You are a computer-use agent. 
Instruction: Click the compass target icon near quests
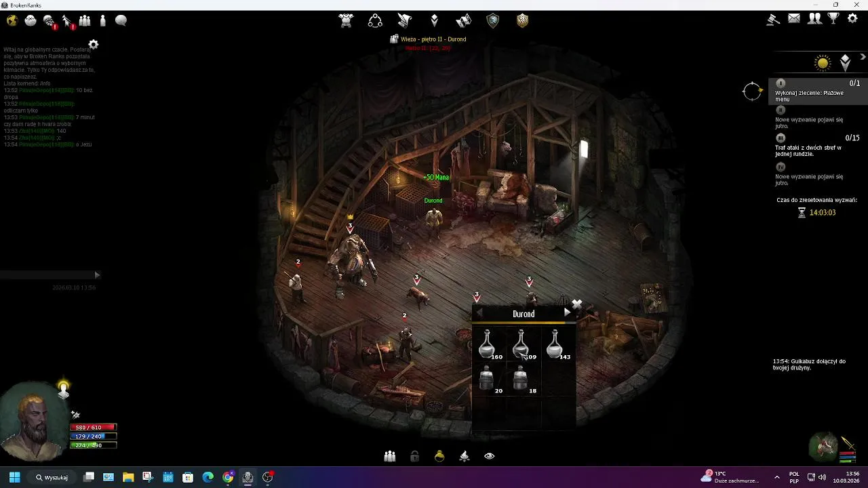tap(752, 91)
